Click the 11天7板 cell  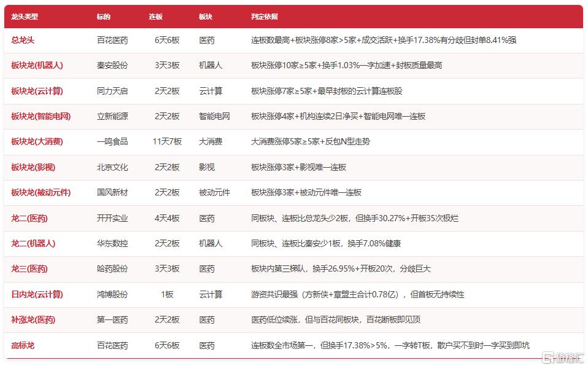tap(167, 141)
